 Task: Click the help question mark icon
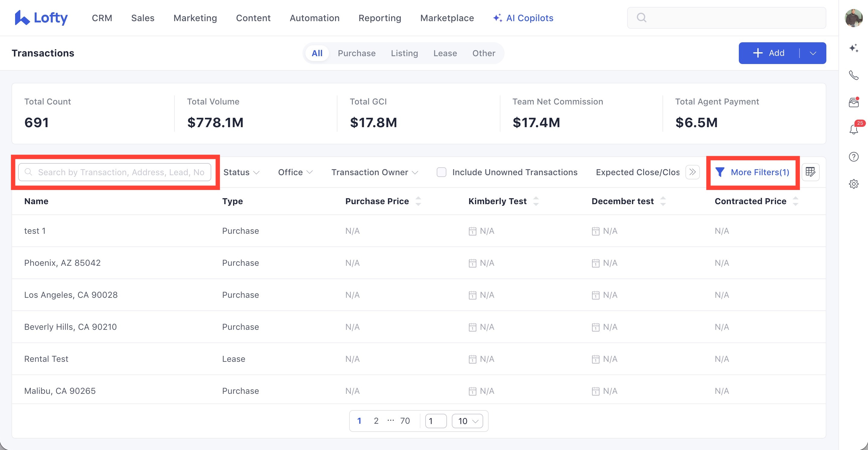point(853,157)
